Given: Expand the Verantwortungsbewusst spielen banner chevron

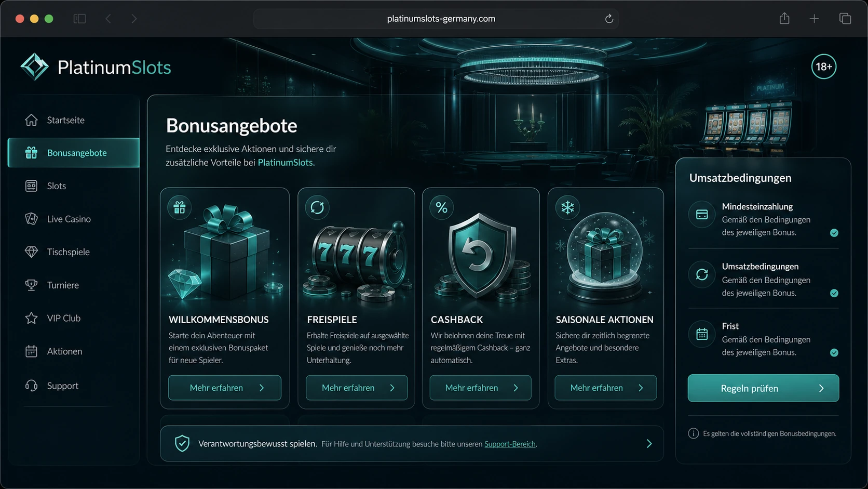Looking at the screenshot, I should point(649,444).
